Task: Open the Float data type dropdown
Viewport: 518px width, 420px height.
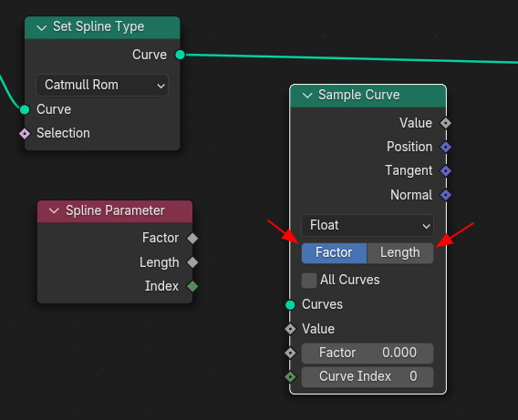Action: pyautogui.click(x=367, y=225)
